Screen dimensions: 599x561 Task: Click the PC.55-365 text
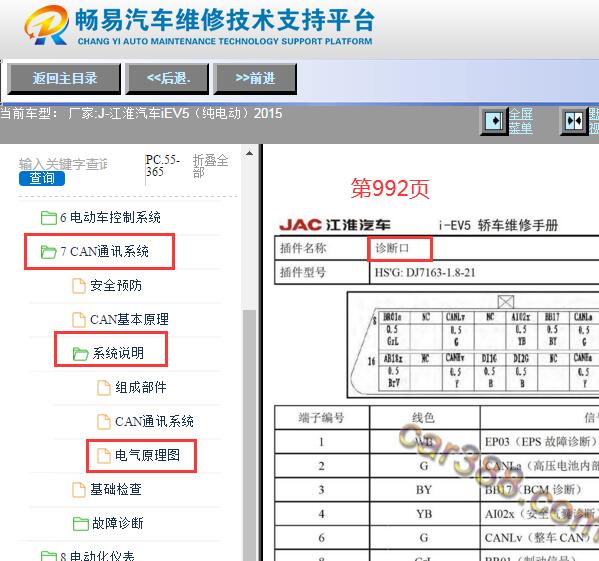(x=163, y=166)
